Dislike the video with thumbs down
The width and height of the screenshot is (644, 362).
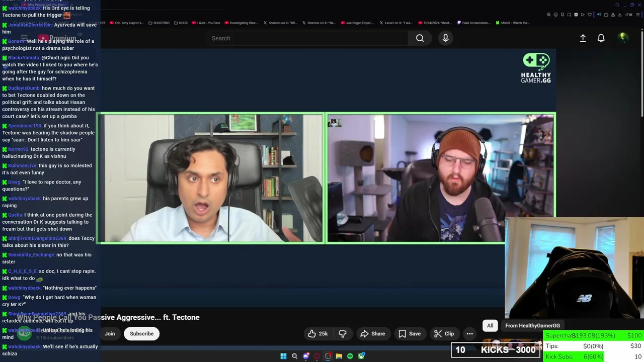point(342,334)
